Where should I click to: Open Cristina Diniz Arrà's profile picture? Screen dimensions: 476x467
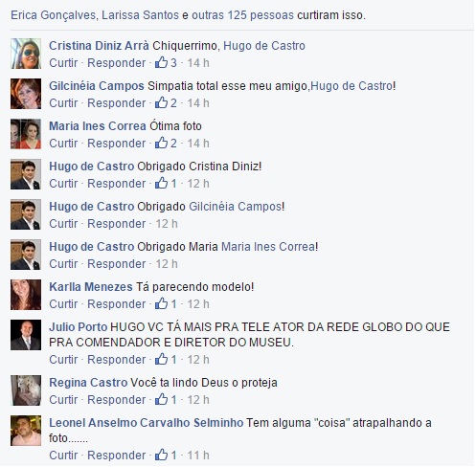(26, 54)
